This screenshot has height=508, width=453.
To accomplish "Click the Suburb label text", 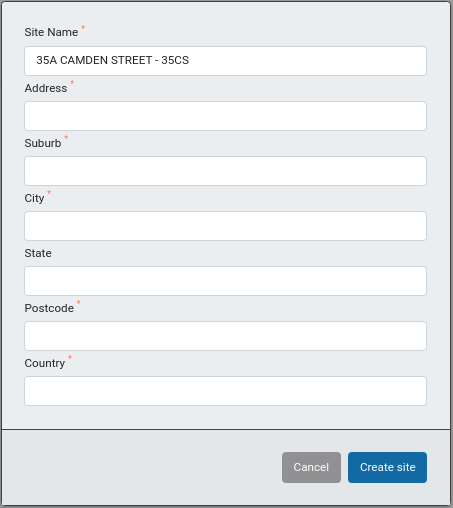I will pyautogui.click(x=43, y=143).
